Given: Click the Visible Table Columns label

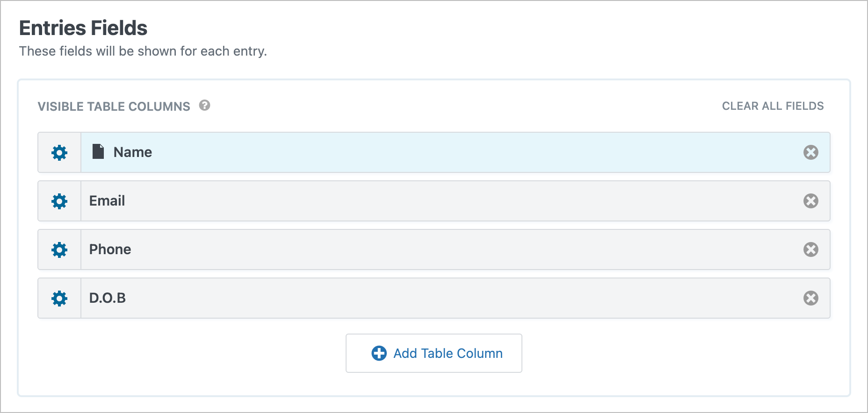Looking at the screenshot, I should click(114, 106).
